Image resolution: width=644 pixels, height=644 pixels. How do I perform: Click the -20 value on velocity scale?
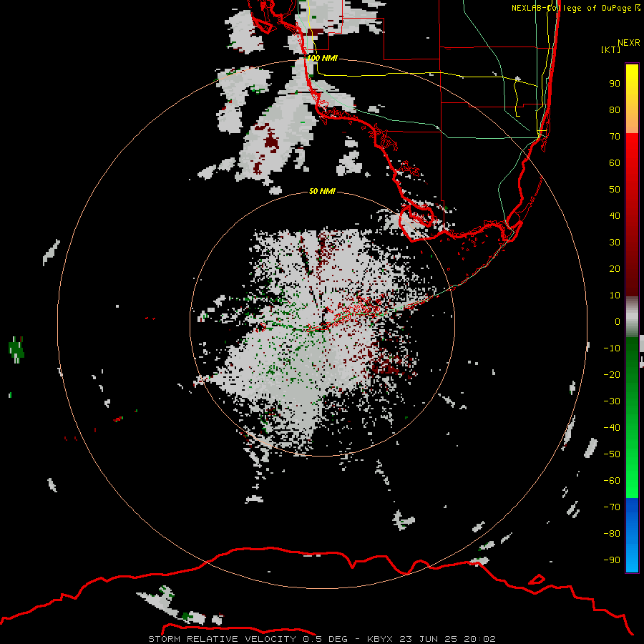tap(612, 374)
